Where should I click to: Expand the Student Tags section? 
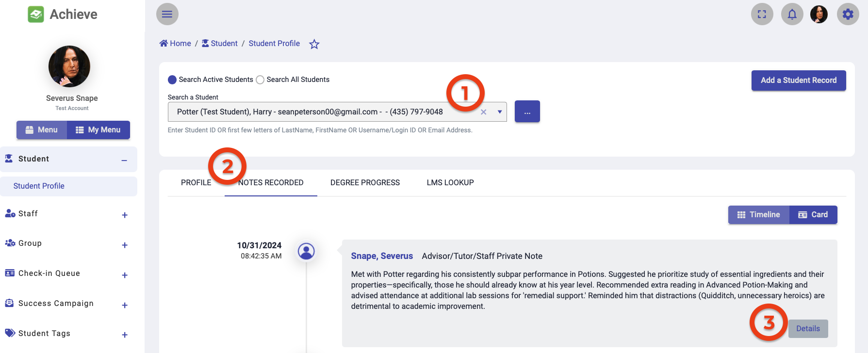125,335
